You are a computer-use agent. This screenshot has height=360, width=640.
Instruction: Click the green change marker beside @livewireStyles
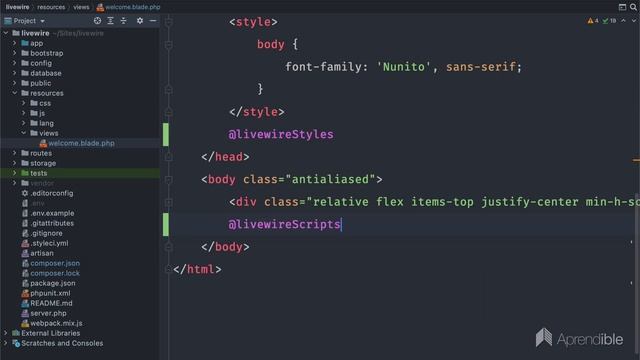coord(165,134)
